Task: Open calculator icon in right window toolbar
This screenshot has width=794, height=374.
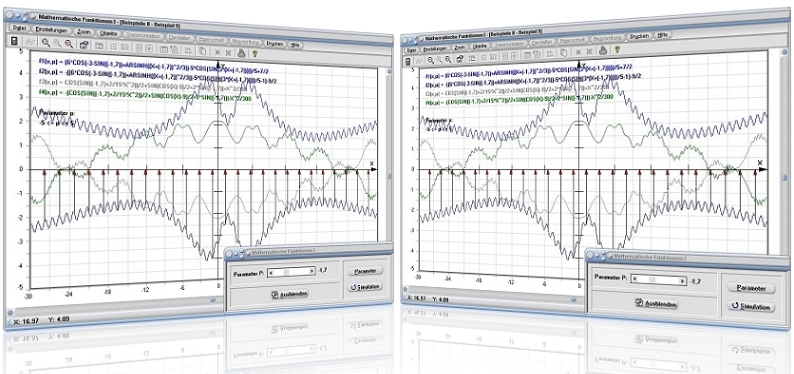Action: 408,62
